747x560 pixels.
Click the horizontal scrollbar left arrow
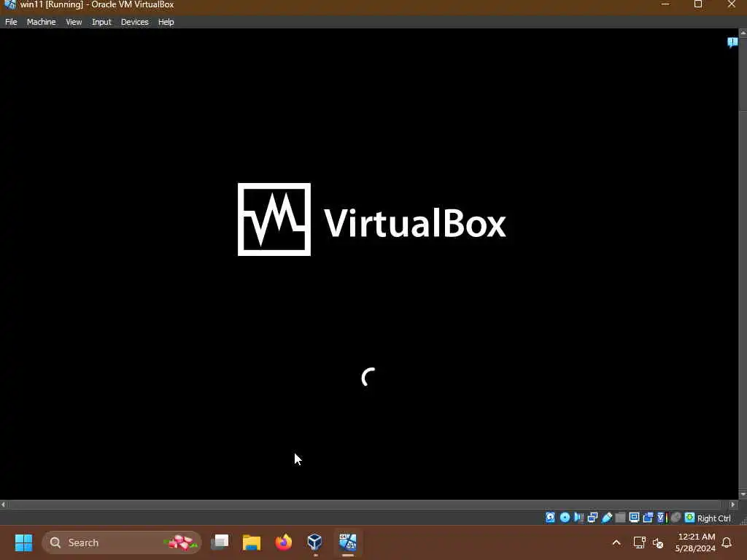[x=4, y=505]
